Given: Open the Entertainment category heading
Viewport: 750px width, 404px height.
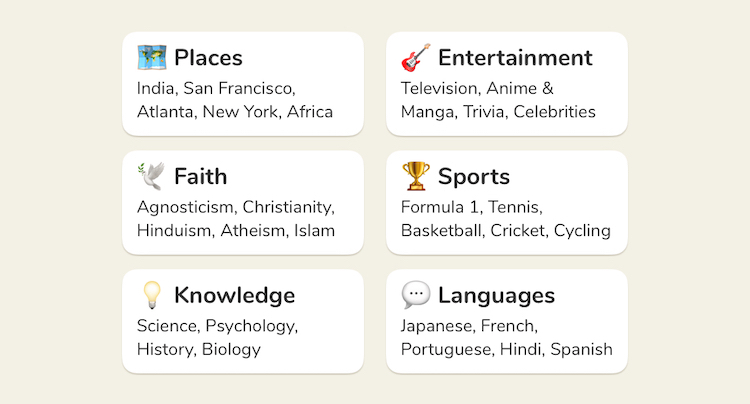Looking at the screenshot, I should click(x=515, y=58).
